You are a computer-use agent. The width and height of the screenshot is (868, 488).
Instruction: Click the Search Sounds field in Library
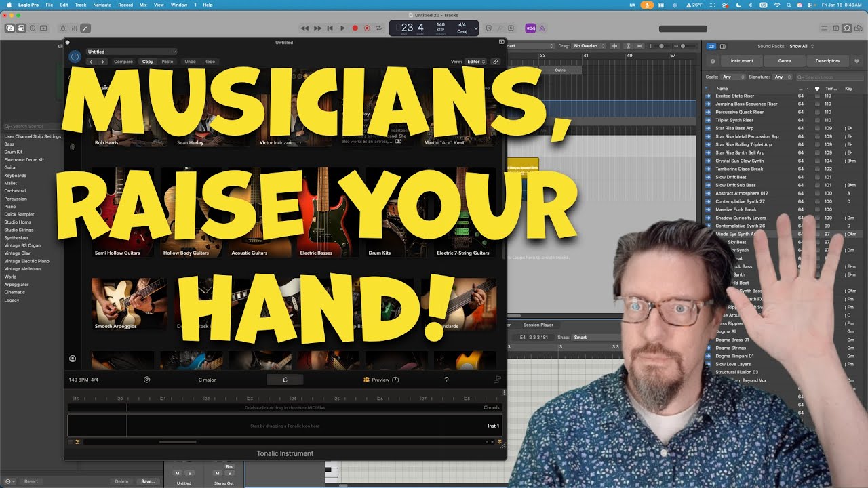(x=33, y=126)
